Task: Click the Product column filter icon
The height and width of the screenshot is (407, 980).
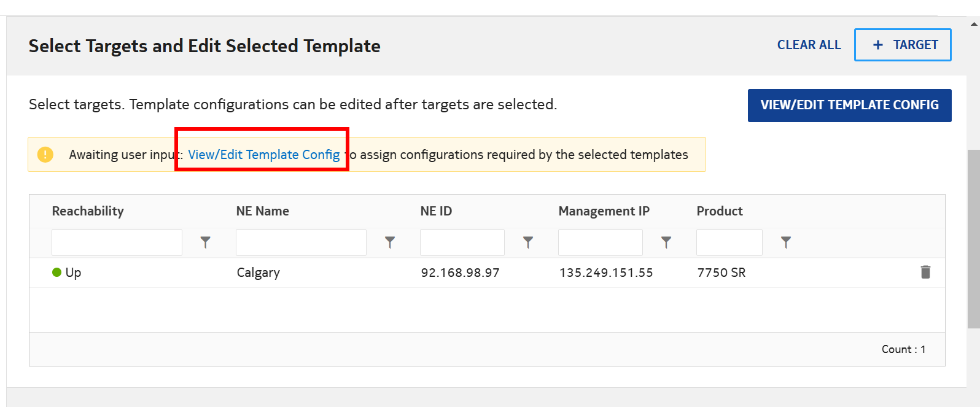Action: [786, 242]
